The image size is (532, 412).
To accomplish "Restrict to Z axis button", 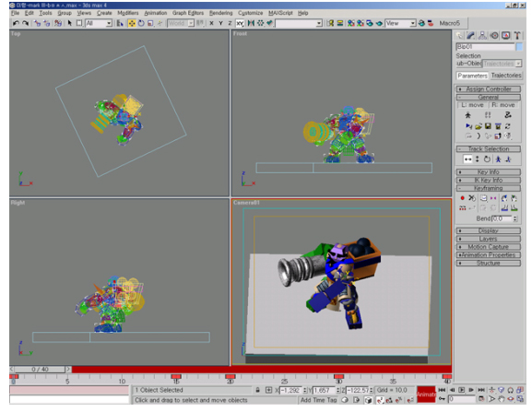I will click(230, 23).
